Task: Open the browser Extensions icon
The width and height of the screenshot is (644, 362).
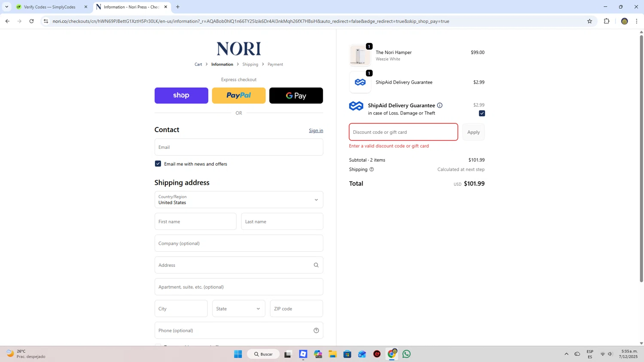Action: tap(607, 21)
